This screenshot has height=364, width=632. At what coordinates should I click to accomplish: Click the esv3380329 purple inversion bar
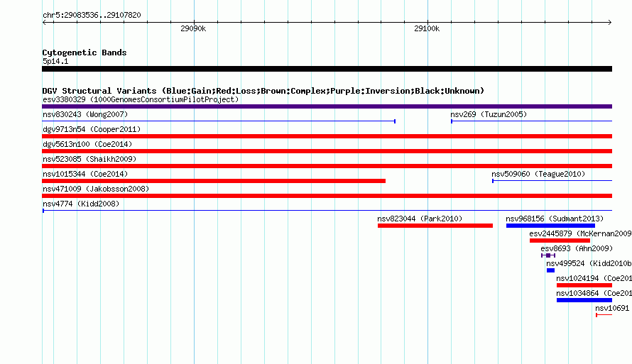[327, 106]
